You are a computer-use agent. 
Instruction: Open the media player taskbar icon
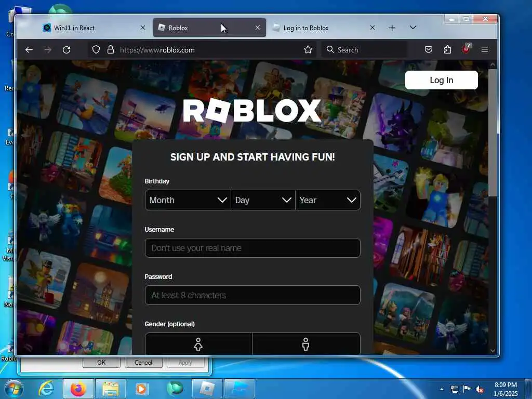(141, 389)
